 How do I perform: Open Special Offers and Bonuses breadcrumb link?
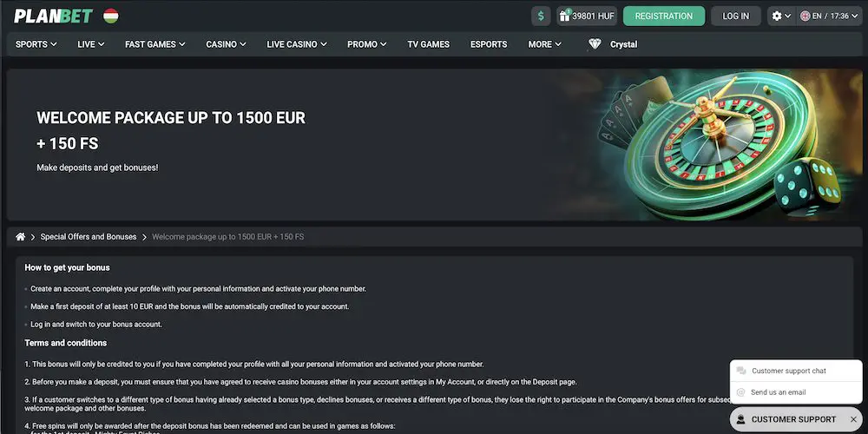click(x=89, y=237)
